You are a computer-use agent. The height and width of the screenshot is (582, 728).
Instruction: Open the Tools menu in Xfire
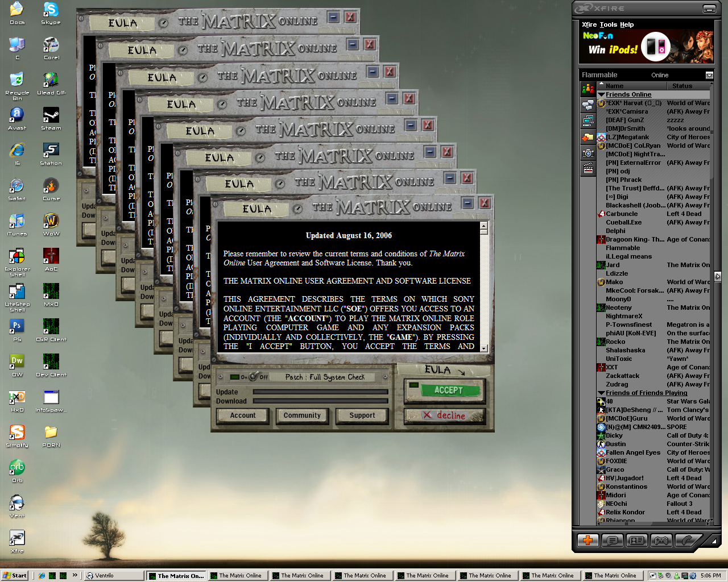click(x=608, y=24)
